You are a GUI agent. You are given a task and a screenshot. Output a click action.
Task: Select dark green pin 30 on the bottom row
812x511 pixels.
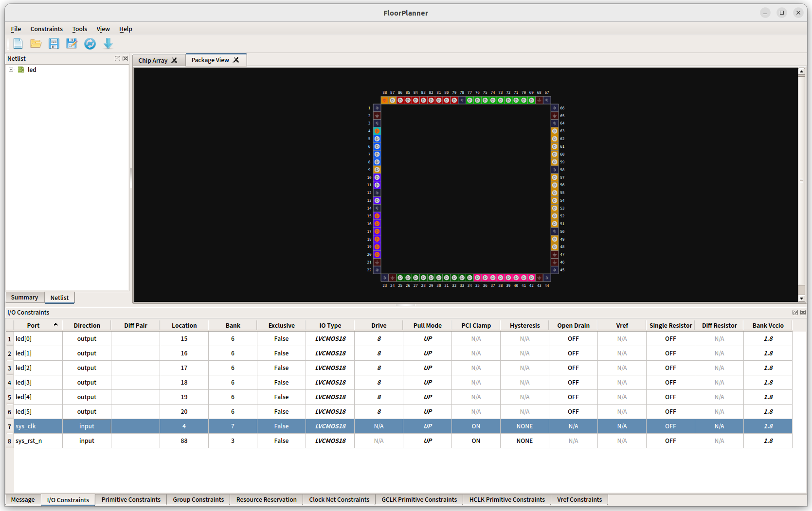(x=439, y=278)
